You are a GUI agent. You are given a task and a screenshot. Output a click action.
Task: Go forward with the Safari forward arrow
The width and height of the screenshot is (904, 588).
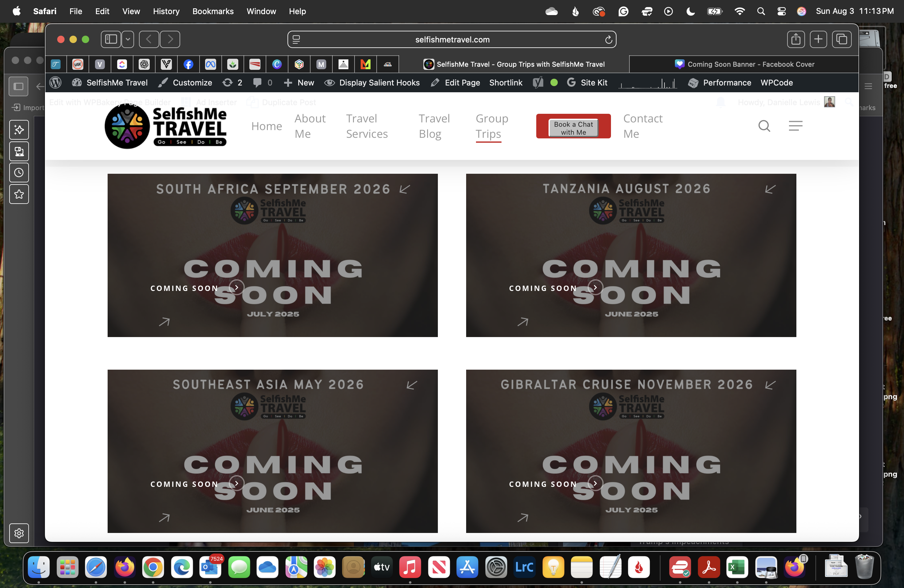coord(170,39)
